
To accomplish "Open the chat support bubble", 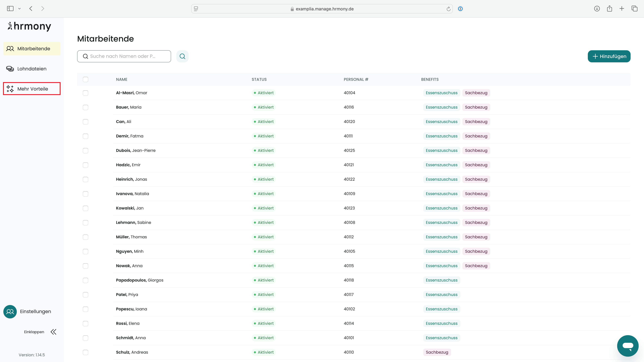I will (x=628, y=346).
